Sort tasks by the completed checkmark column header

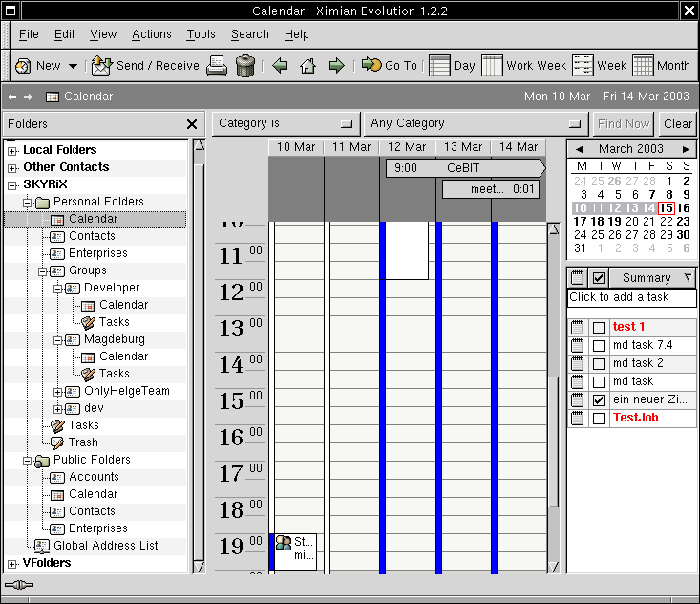[x=599, y=278]
